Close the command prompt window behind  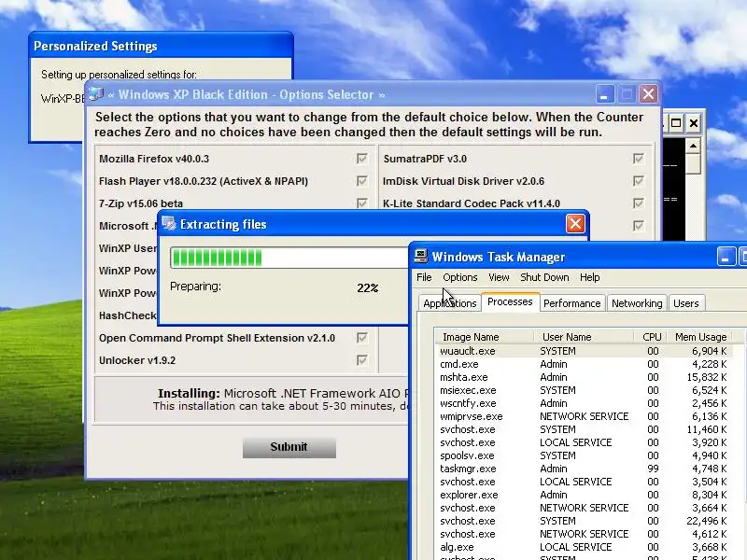(694, 123)
